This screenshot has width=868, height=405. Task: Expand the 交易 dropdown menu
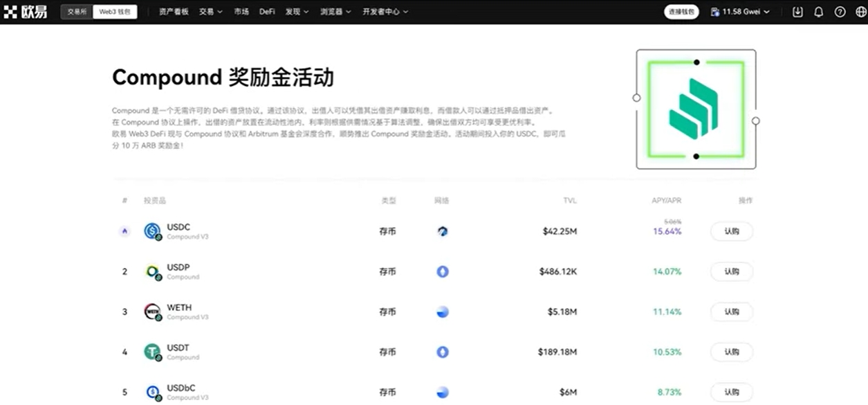pyautogui.click(x=211, y=12)
